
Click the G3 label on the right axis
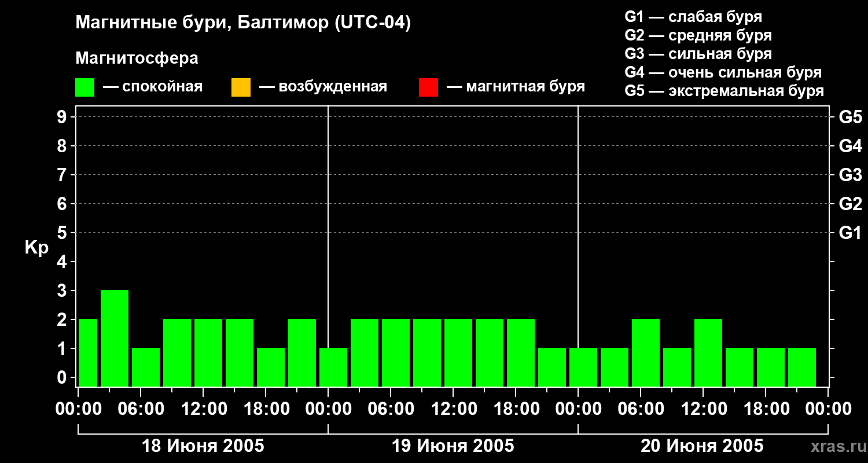pyautogui.click(x=850, y=175)
